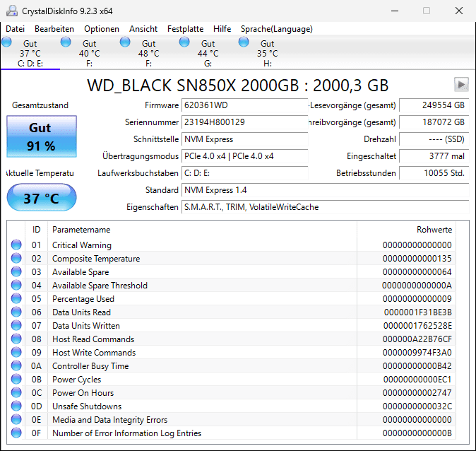Click the Lesevorgänge value 249554 GB
Viewport: 476px width, 451px height.
(x=434, y=105)
